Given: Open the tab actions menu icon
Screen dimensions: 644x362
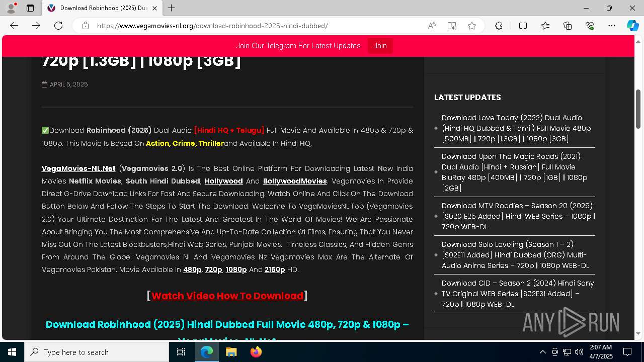Looking at the screenshot, I should coord(30,8).
